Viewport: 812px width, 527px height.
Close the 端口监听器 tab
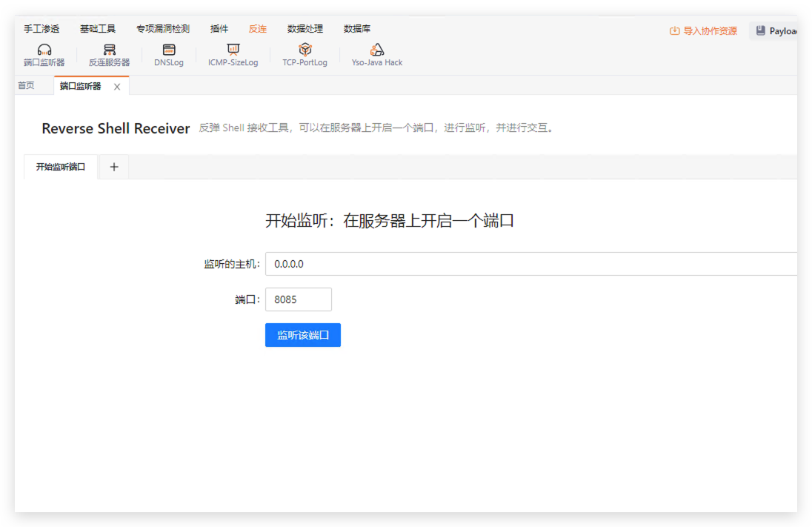point(117,87)
